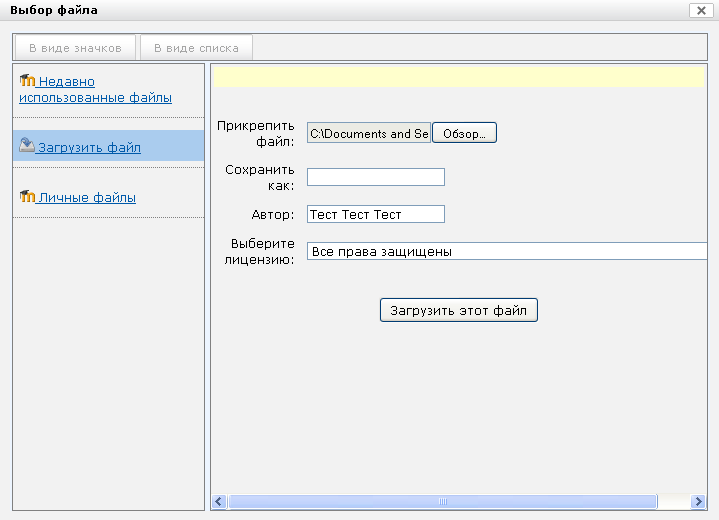Click the Выберите лицензию label
The width and height of the screenshot is (719, 520).
click(260, 251)
